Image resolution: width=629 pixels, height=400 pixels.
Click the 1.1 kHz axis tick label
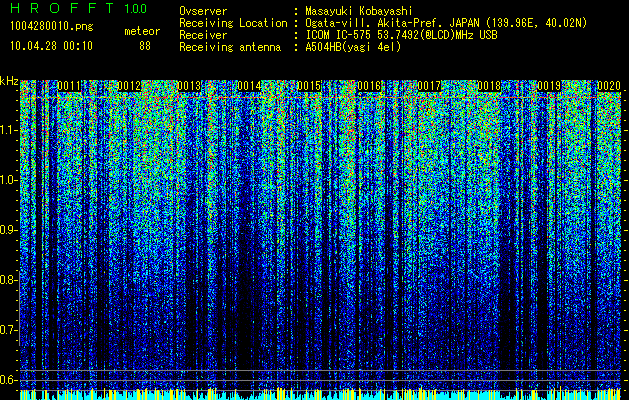(8, 130)
